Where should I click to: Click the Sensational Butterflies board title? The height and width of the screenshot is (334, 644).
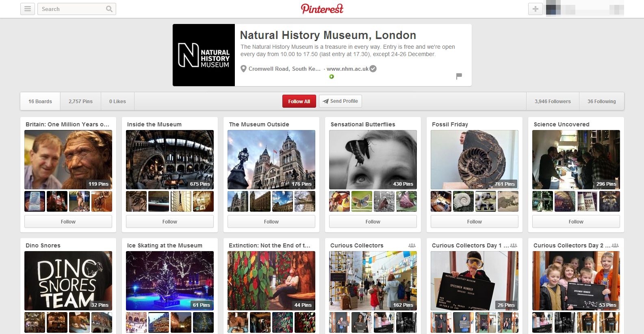coord(363,124)
